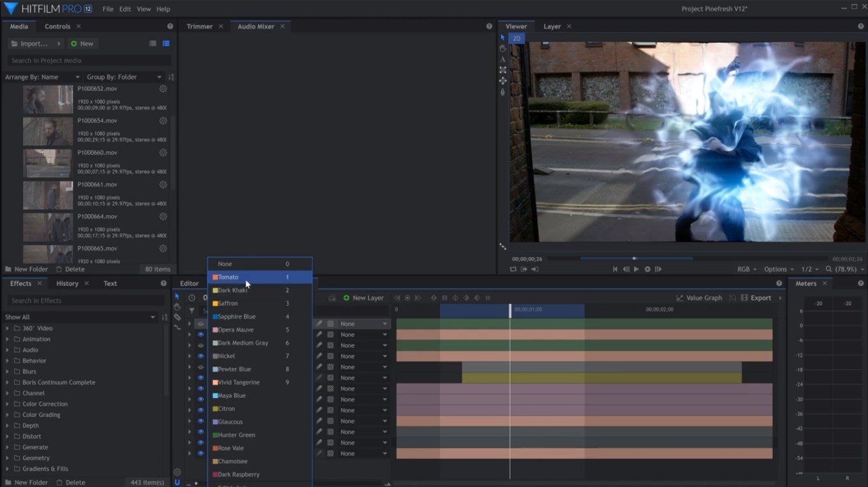Toggle loop playback in the Viewer
The width and height of the screenshot is (868, 487).
[513, 269]
